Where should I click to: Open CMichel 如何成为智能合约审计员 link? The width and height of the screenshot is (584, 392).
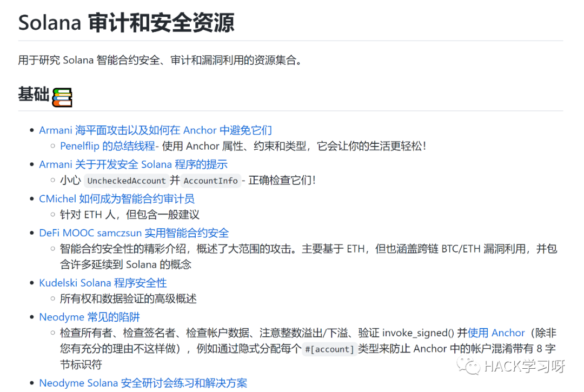point(117,199)
